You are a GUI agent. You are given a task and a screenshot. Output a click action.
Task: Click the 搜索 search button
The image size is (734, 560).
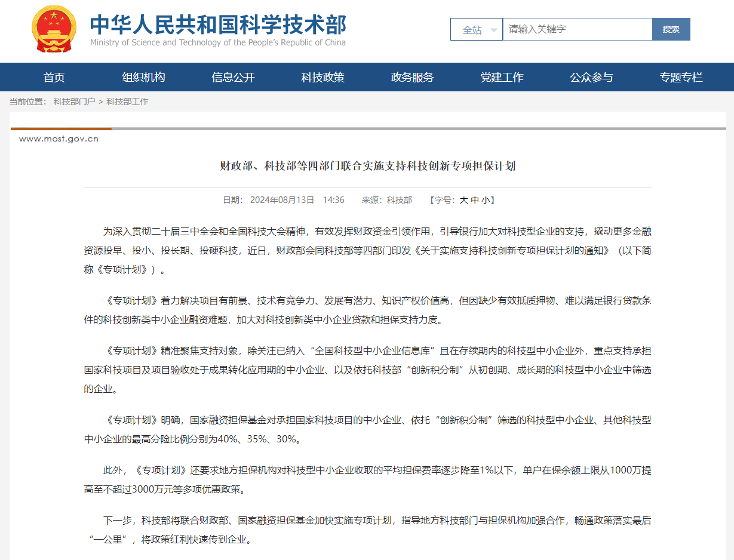(x=671, y=29)
